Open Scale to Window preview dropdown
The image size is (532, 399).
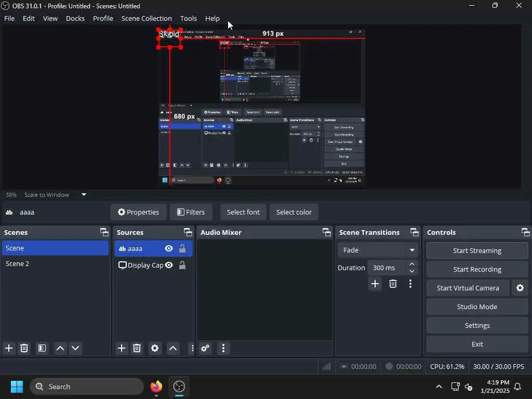tap(84, 195)
